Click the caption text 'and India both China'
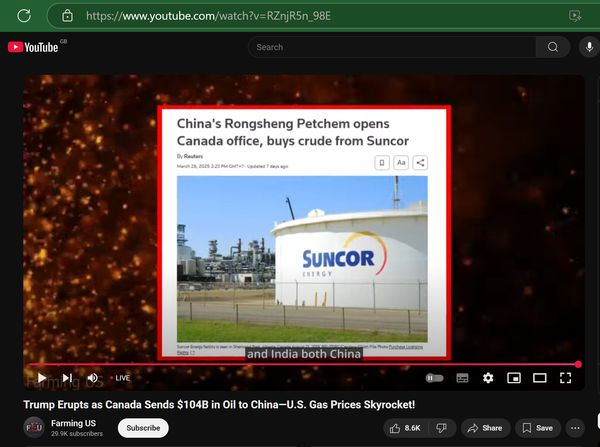This screenshot has width=600, height=447. (304, 354)
